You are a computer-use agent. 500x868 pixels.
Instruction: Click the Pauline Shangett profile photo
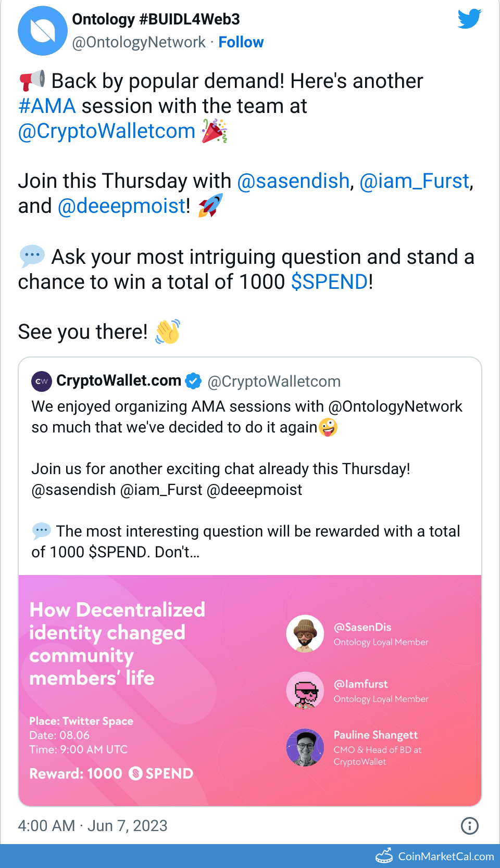[x=305, y=747]
